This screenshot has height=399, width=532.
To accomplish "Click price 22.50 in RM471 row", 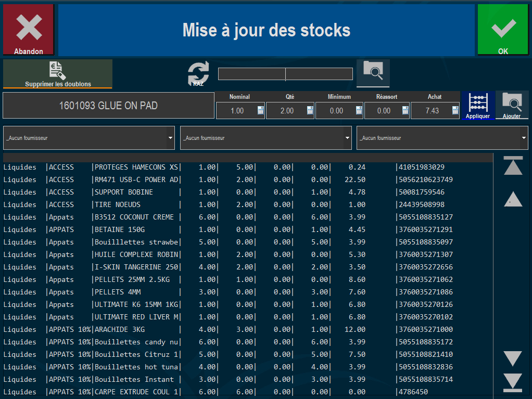I will click(355, 179).
